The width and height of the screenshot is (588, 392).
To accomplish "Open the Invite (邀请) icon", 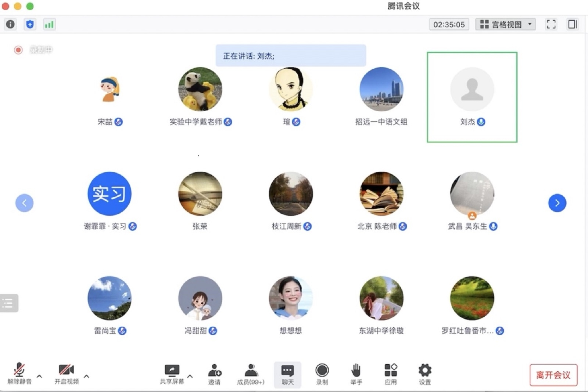I will coord(214,374).
